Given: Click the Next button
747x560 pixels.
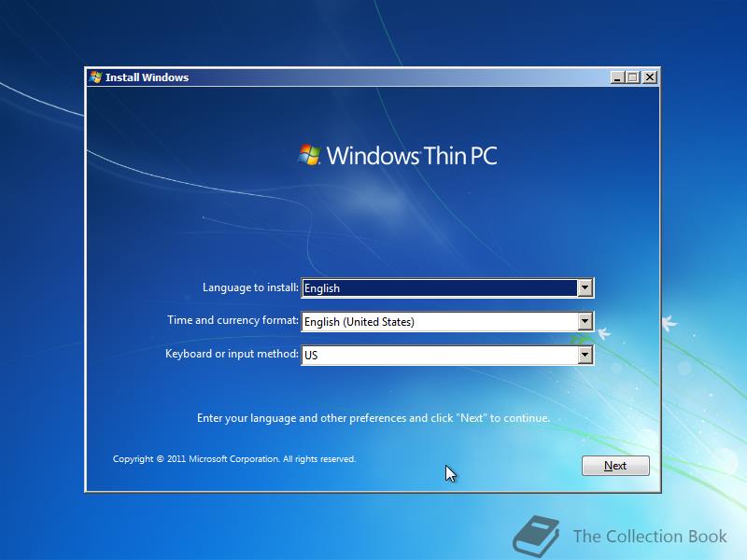Looking at the screenshot, I should [x=615, y=465].
